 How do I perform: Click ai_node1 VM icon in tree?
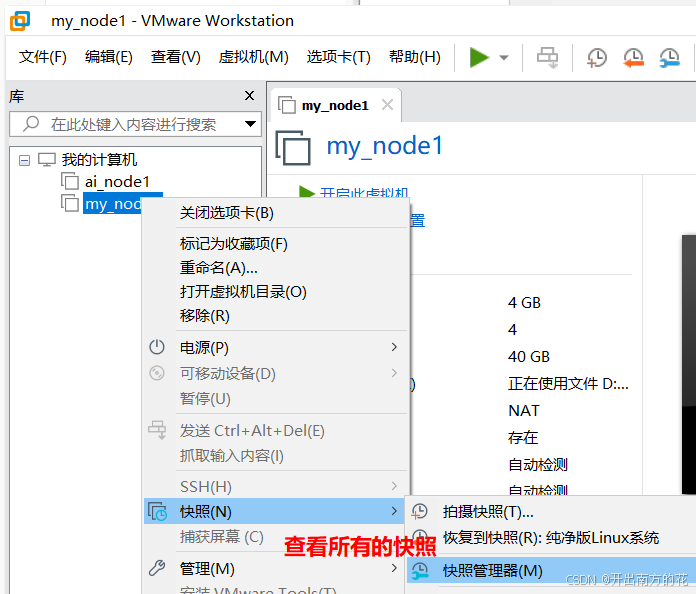[70, 181]
